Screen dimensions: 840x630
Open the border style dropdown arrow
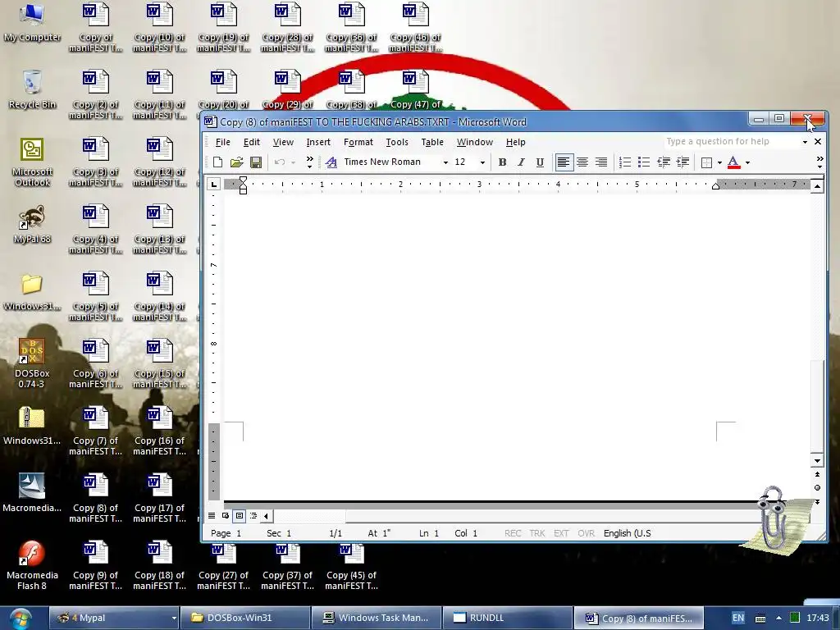(719, 163)
